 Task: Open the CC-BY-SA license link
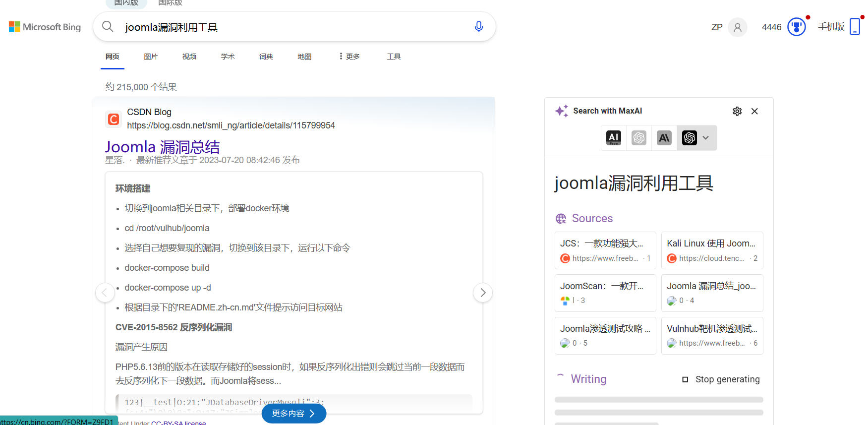pyautogui.click(x=178, y=423)
